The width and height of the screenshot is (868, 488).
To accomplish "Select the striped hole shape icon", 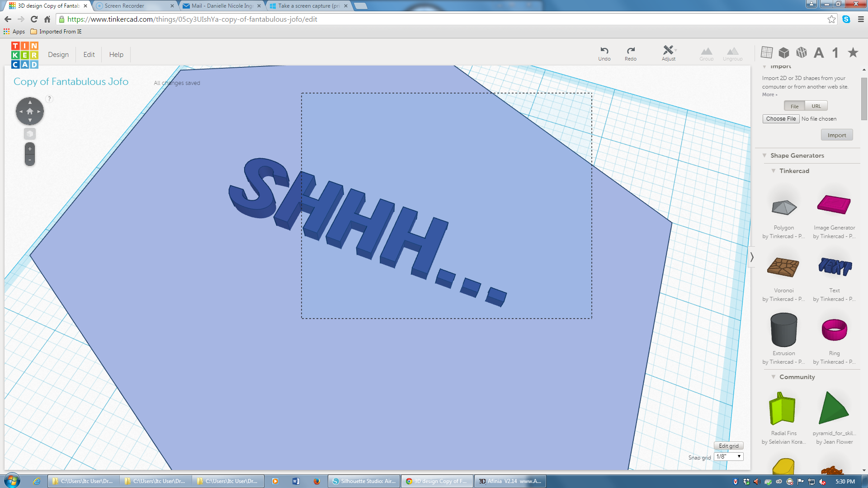I will 802,52.
